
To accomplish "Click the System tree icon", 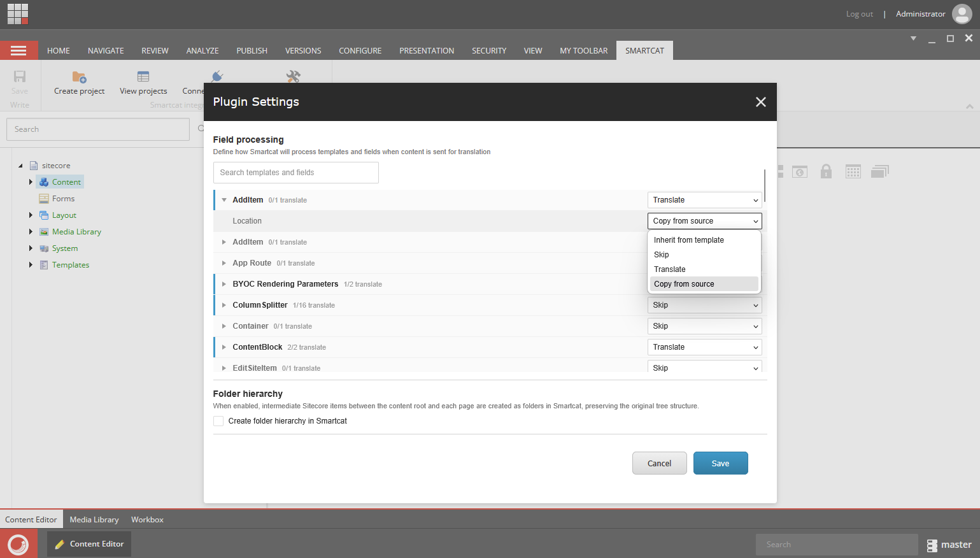I will click(x=44, y=248).
